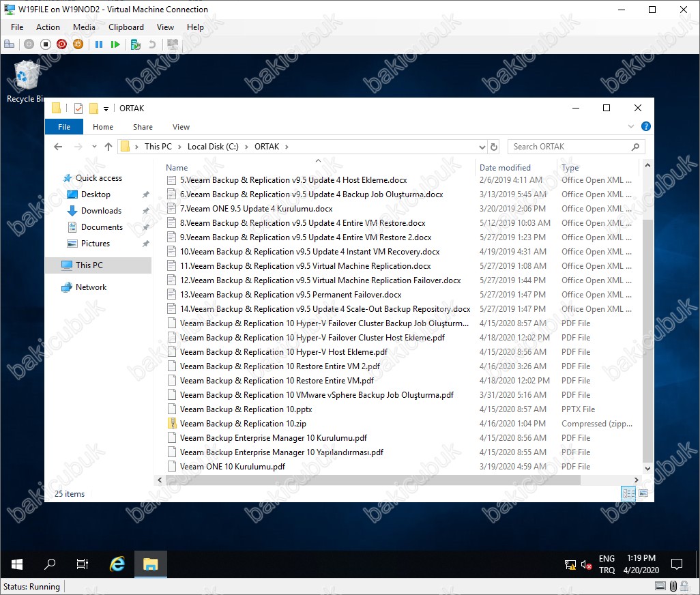Switch to the Share ribbon tab
Viewport: 700px width, 595px height.
pyautogui.click(x=143, y=127)
